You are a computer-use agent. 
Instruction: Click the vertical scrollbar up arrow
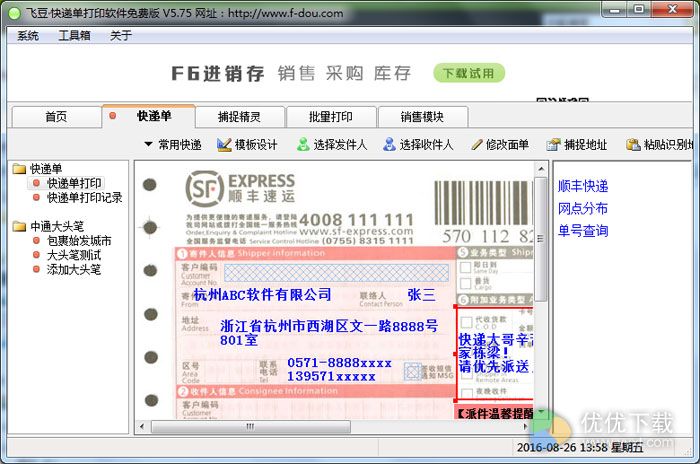(541, 169)
